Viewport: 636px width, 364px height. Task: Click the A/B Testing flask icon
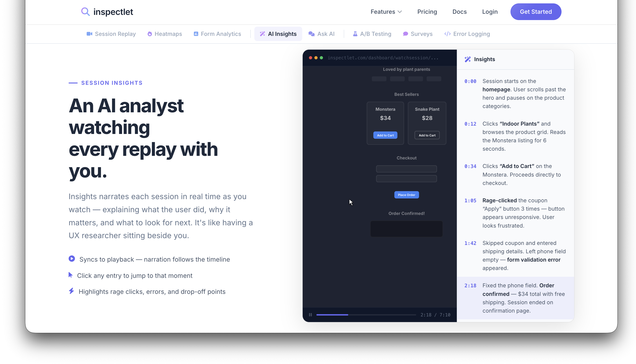[x=355, y=34]
